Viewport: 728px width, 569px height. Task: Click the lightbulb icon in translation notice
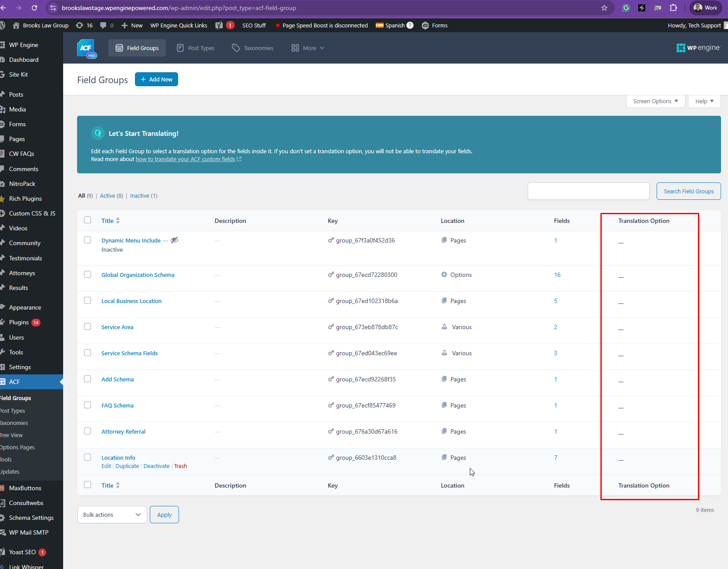tap(98, 133)
